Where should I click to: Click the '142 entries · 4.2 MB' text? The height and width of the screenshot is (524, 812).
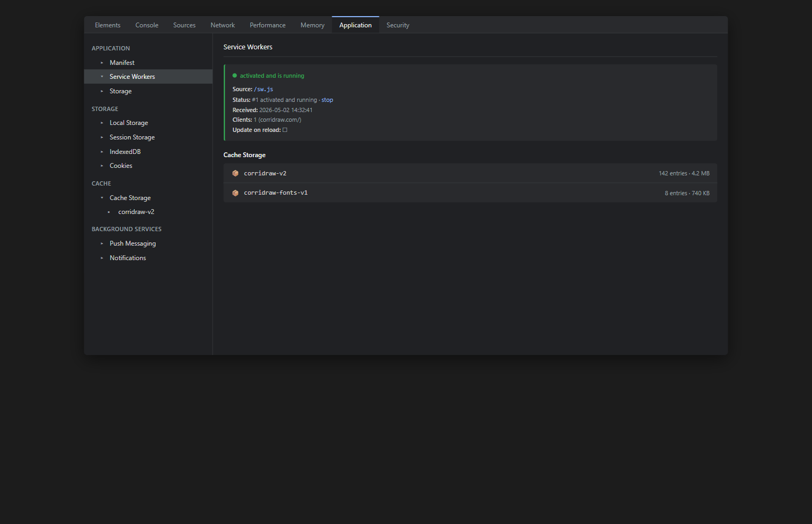tap(684, 173)
